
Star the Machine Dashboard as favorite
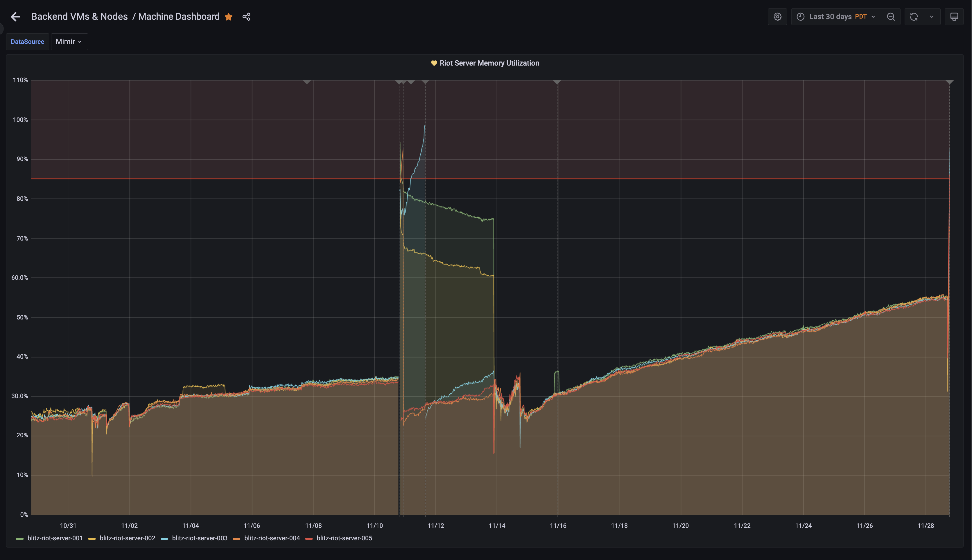click(x=229, y=17)
